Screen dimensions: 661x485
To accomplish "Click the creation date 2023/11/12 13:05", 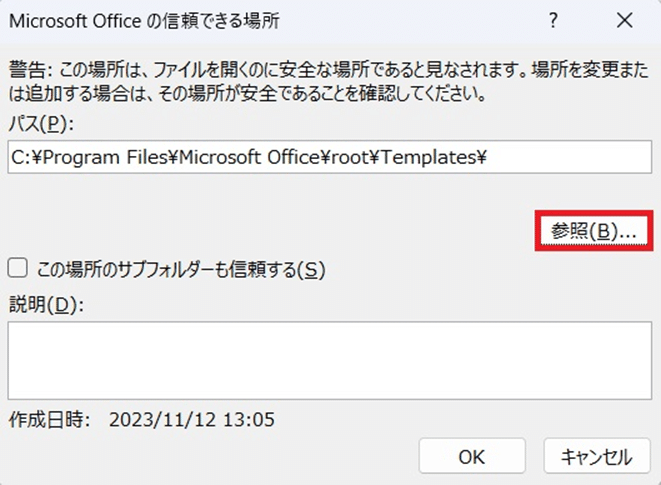I will 192,420.
